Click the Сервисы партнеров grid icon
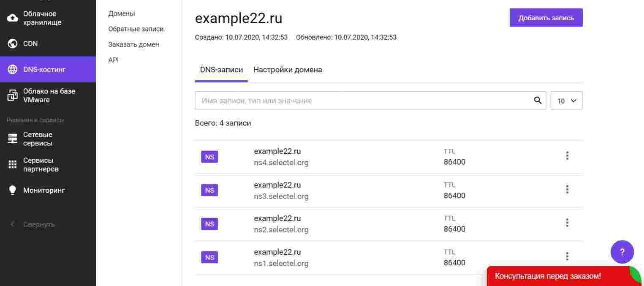644x286 pixels. coord(13,165)
